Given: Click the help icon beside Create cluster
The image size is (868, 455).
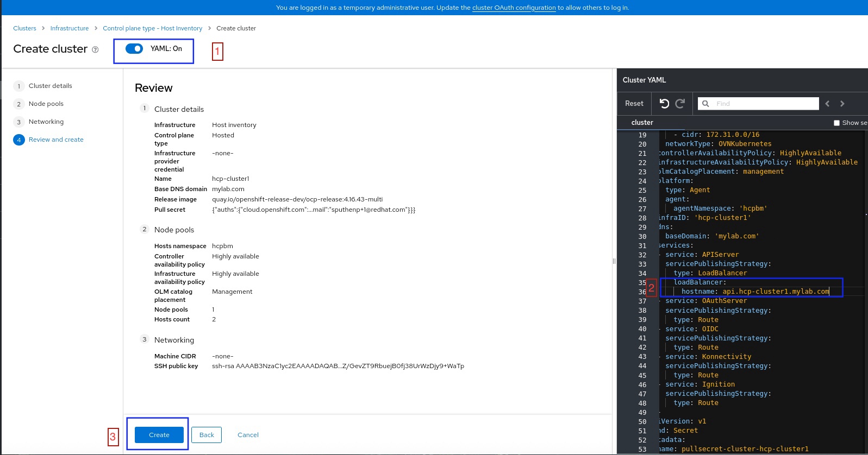Looking at the screenshot, I should pyautogui.click(x=95, y=49).
